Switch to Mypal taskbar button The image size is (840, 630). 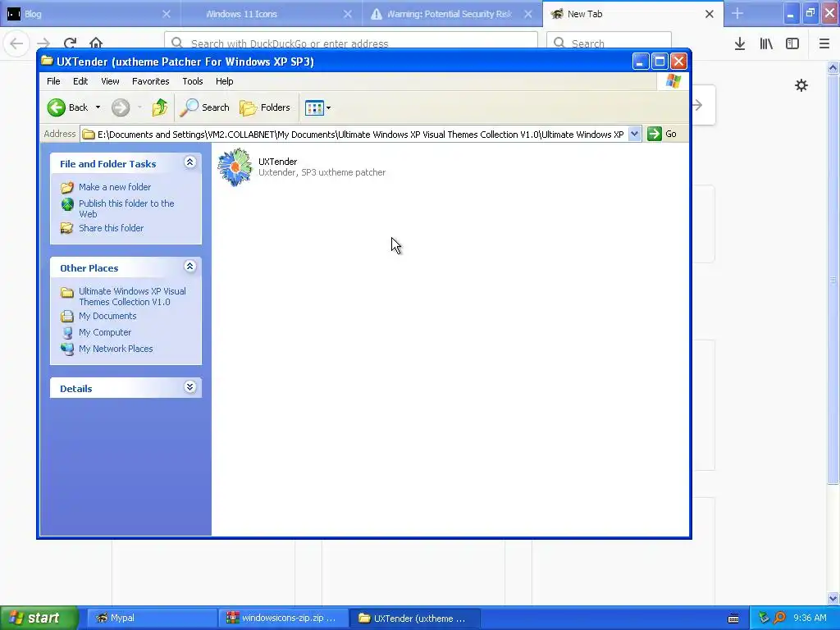point(152,619)
